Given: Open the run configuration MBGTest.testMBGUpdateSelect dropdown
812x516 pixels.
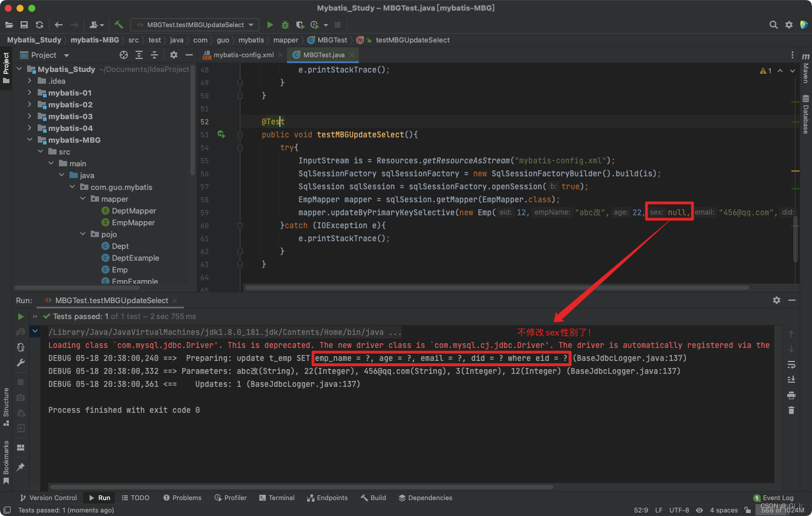Looking at the screenshot, I should coord(194,25).
